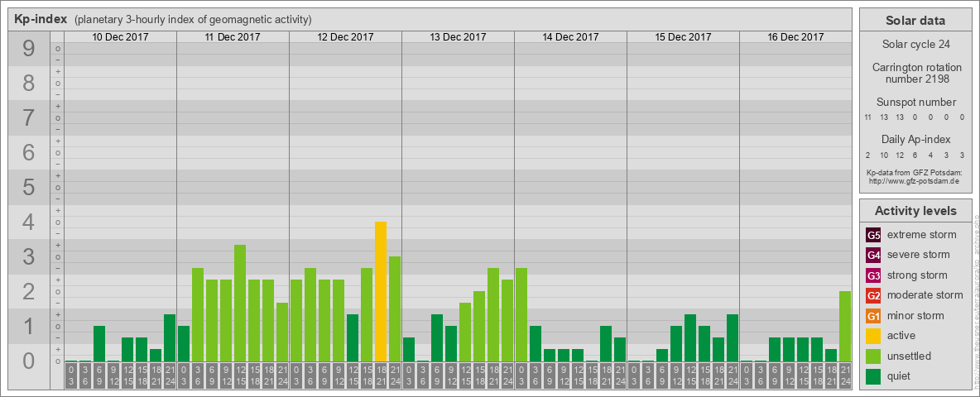This screenshot has width=980, height=397.
Task: Select the light green 'unsettled' legend swatch
Action: click(x=874, y=356)
